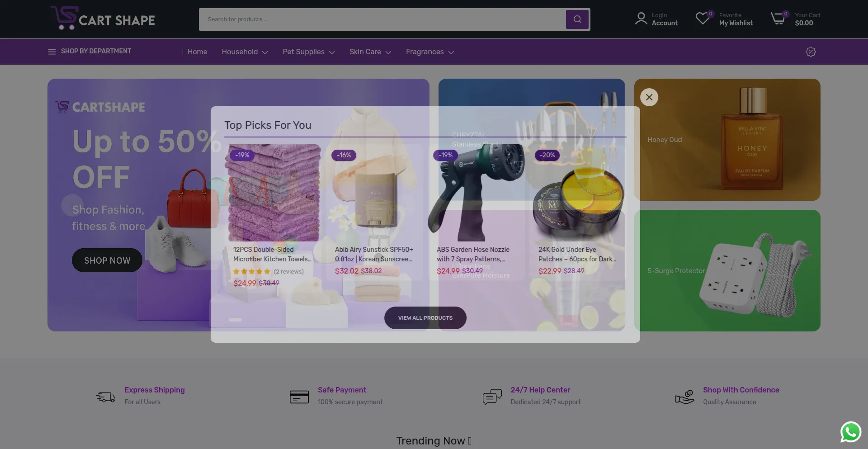Click the discount badge icon in navbar
The width and height of the screenshot is (868, 449).
pos(811,52)
